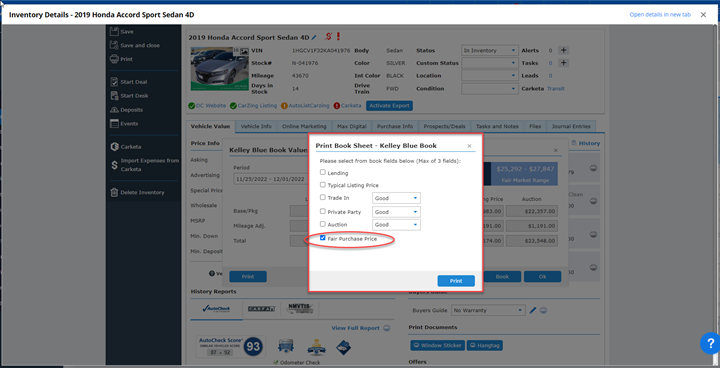Click the Delete Inventory trash icon
This screenshot has width=720, height=368.
pyautogui.click(x=114, y=192)
